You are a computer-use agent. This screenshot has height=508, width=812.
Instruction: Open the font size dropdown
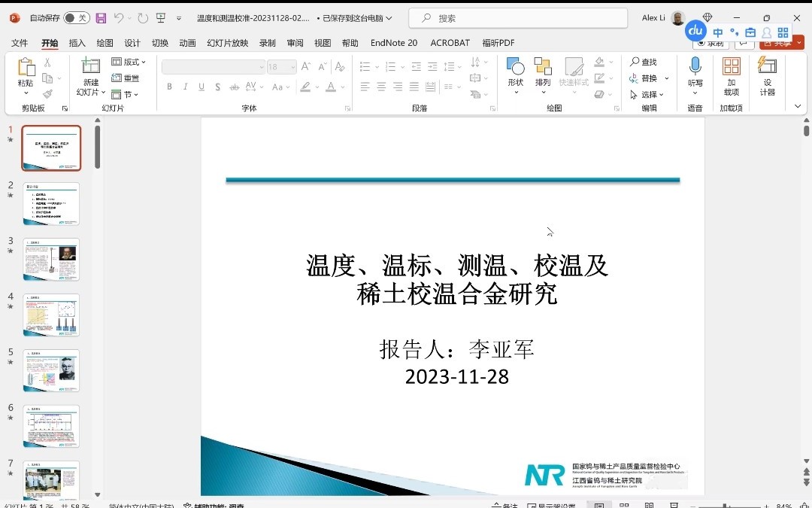(x=292, y=67)
